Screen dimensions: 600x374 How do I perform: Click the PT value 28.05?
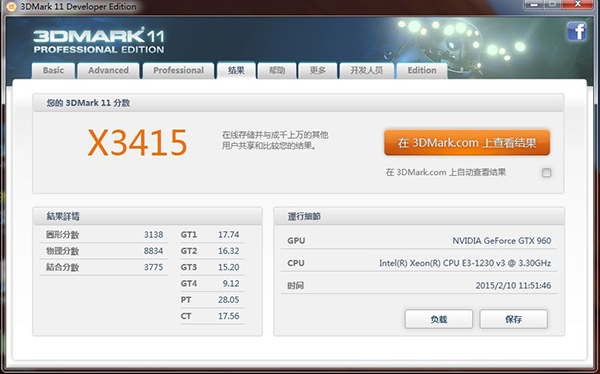[x=228, y=300]
